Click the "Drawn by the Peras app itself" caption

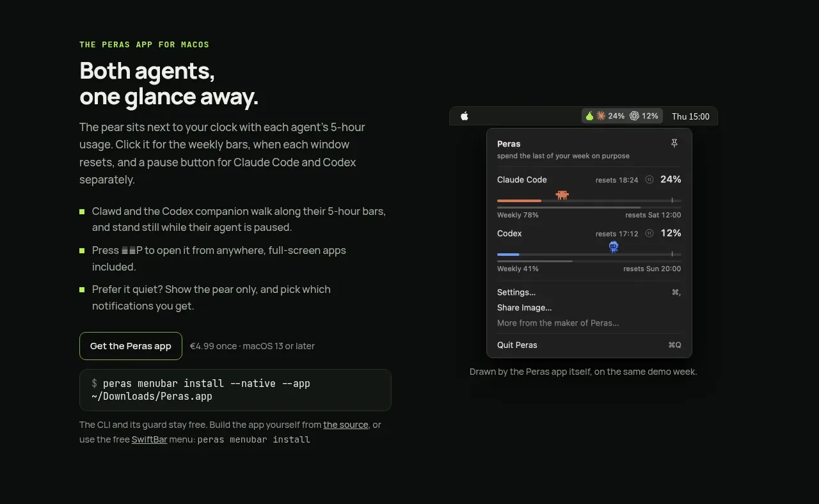tap(583, 372)
